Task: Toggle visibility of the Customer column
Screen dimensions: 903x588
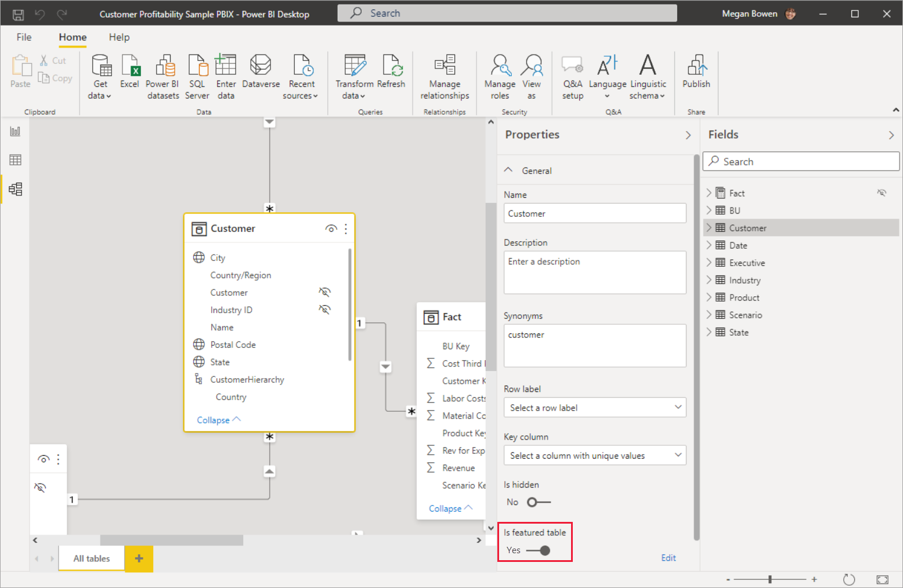Action: point(325,292)
